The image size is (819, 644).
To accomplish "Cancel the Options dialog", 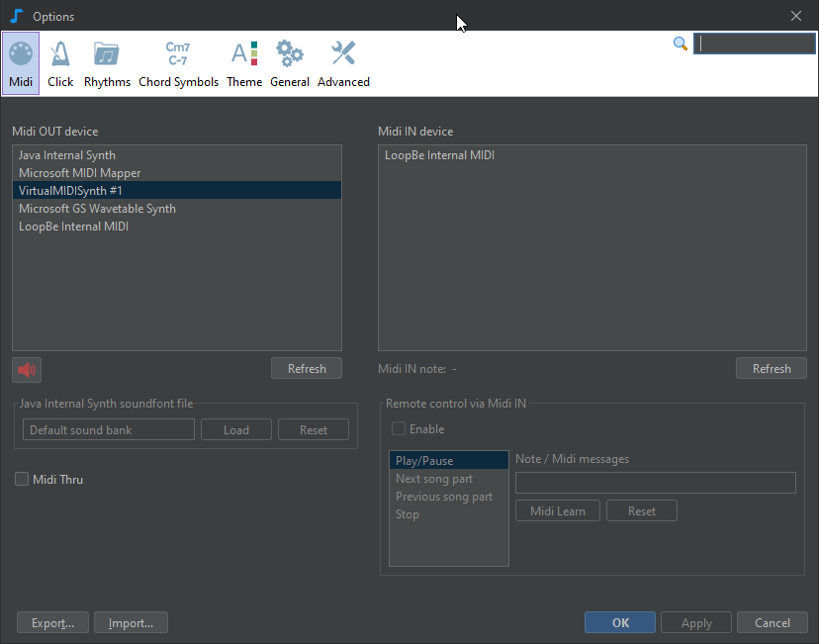I will (772, 622).
